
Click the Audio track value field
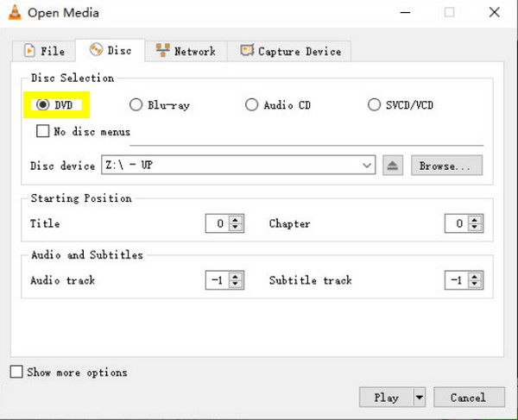217,280
